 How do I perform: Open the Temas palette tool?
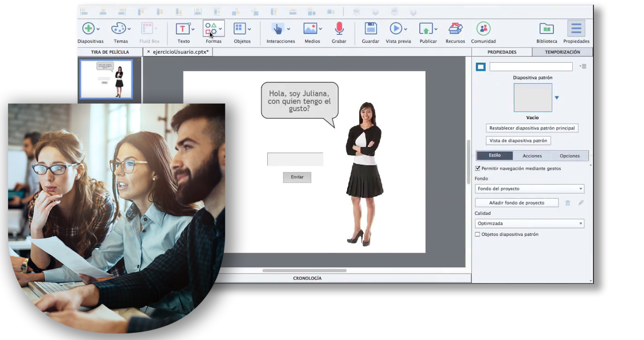click(118, 29)
